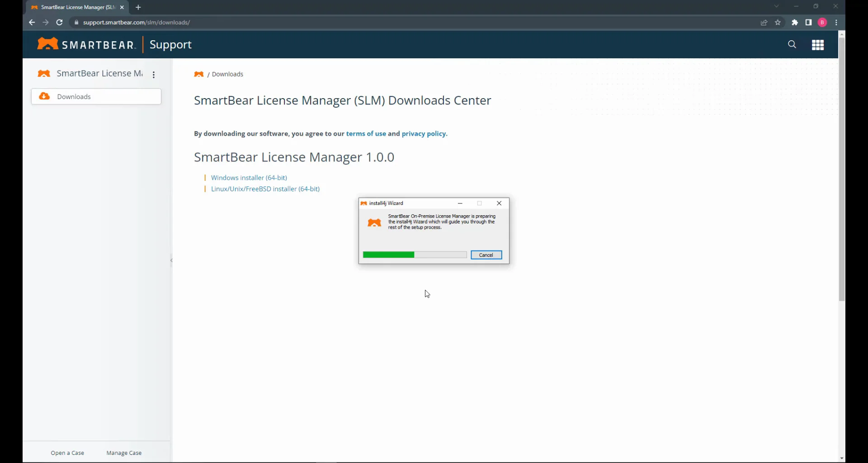Open the Chrome profile avatar

823,22
